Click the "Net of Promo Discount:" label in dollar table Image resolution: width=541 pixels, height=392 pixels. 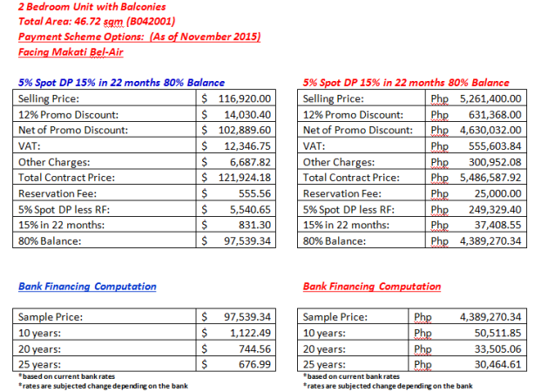pos(73,130)
